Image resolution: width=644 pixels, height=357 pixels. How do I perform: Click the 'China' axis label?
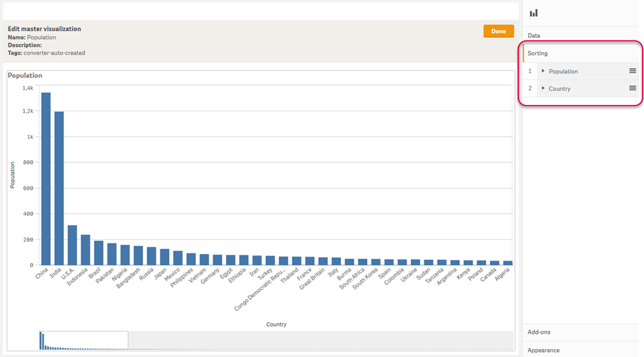tap(42, 274)
